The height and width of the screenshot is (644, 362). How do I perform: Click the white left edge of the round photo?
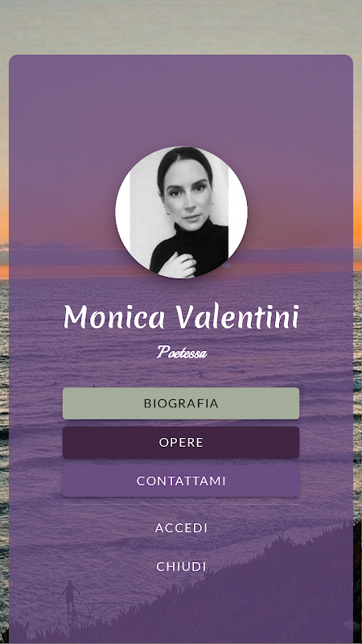pyautogui.click(x=123, y=213)
